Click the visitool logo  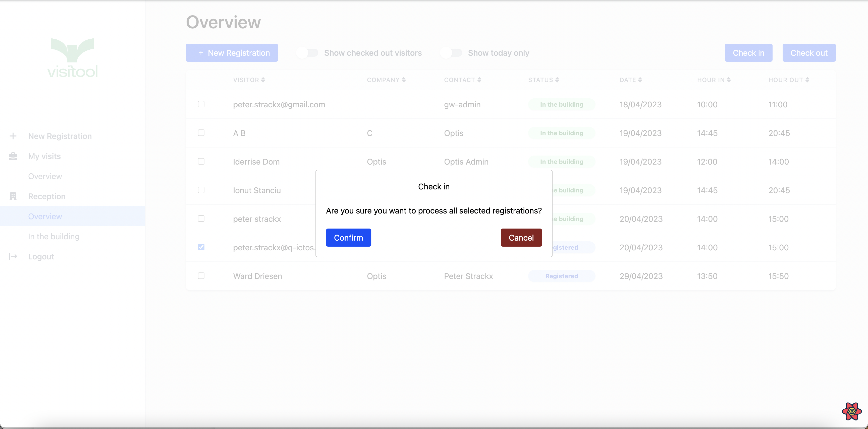pos(72,58)
